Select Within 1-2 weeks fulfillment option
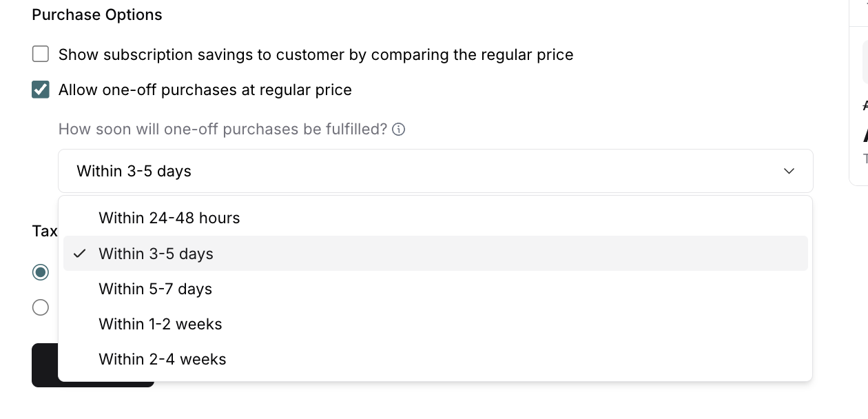The width and height of the screenshot is (868, 419). 161,324
